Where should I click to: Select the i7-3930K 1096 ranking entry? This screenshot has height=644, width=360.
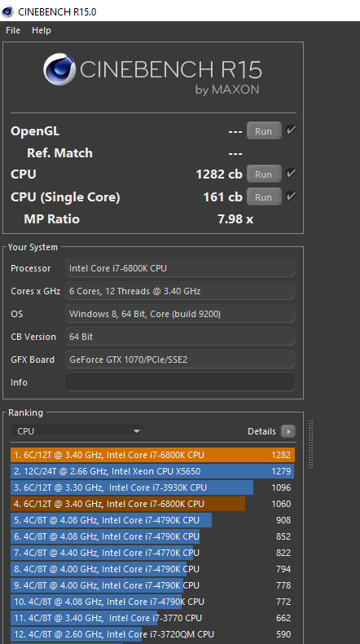point(152,487)
